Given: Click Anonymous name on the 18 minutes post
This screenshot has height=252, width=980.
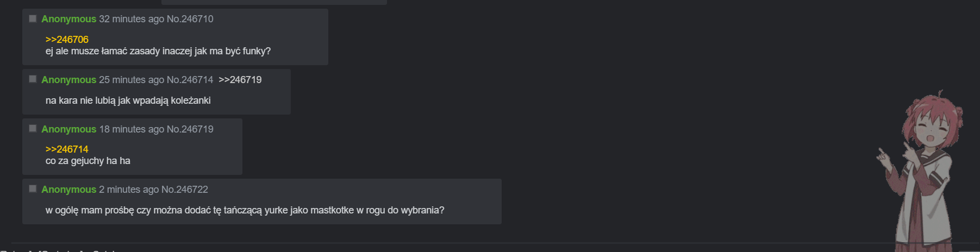Looking at the screenshot, I should 68,129.
